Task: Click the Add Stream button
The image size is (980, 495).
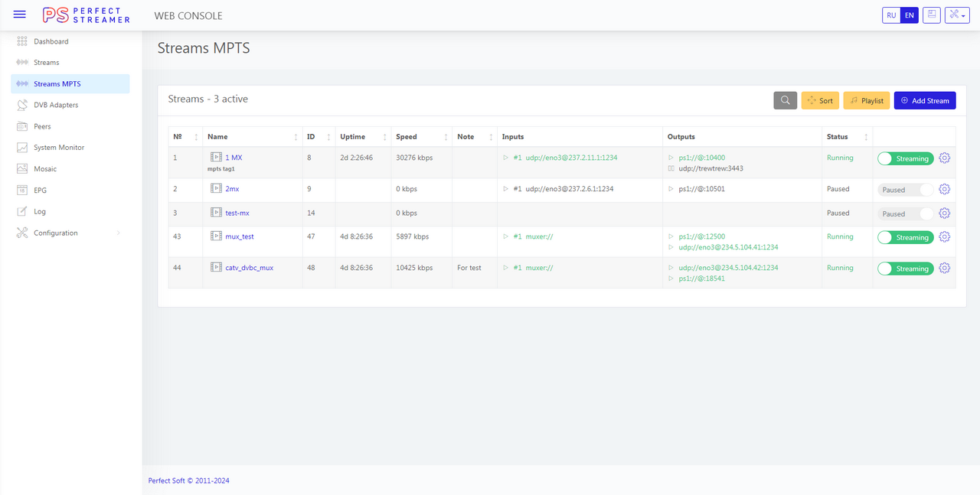Action: pos(925,100)
